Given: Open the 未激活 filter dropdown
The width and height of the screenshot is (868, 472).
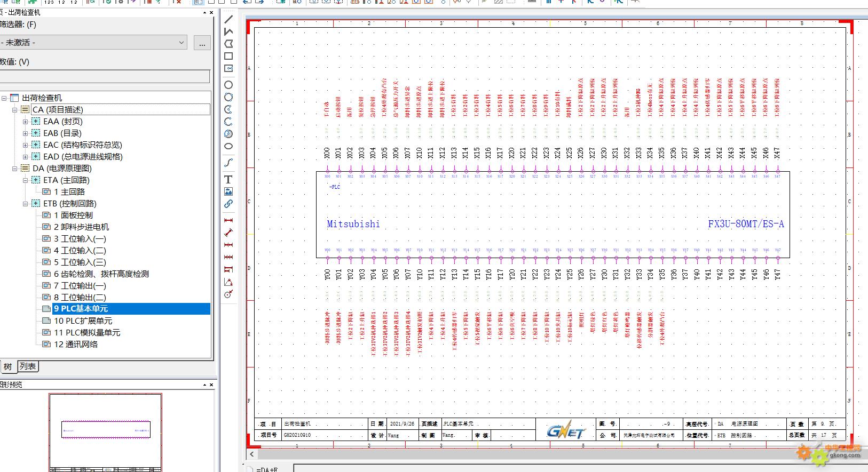Looking at the screenshot, I should tap(182, 43).
